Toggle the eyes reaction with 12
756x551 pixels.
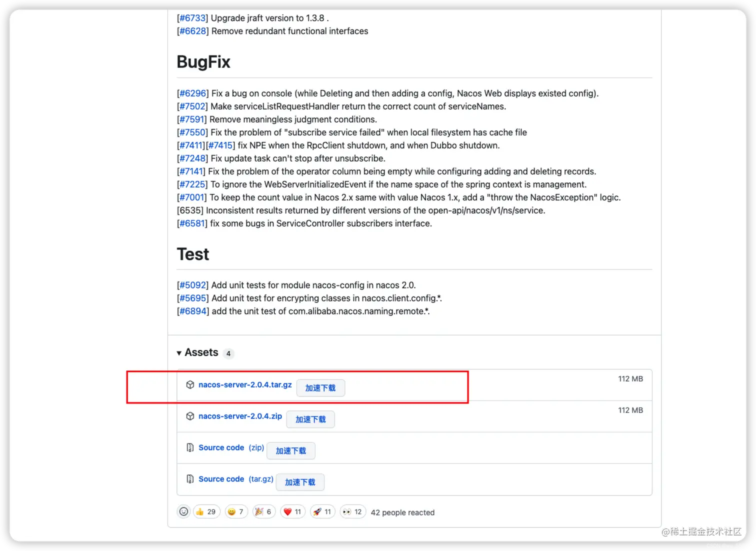pos(353,511)
